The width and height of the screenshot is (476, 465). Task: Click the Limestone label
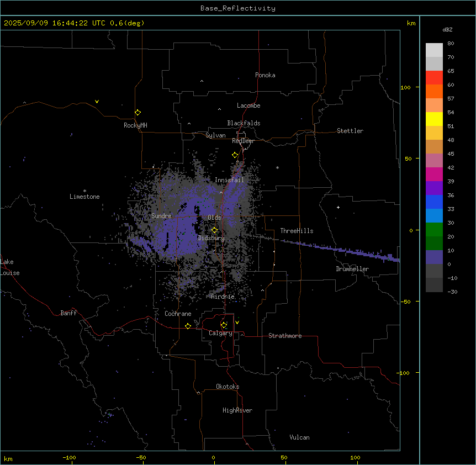coord(84,197)
